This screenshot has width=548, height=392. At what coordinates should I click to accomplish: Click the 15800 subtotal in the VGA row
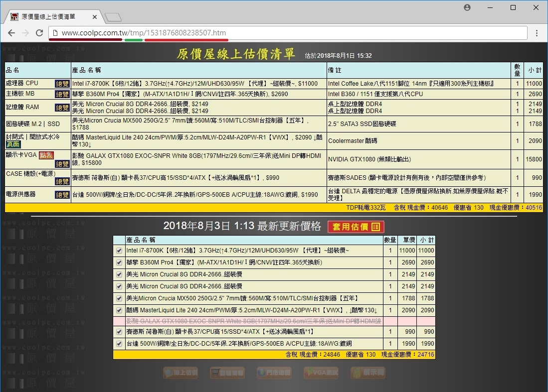click(534, 159)
